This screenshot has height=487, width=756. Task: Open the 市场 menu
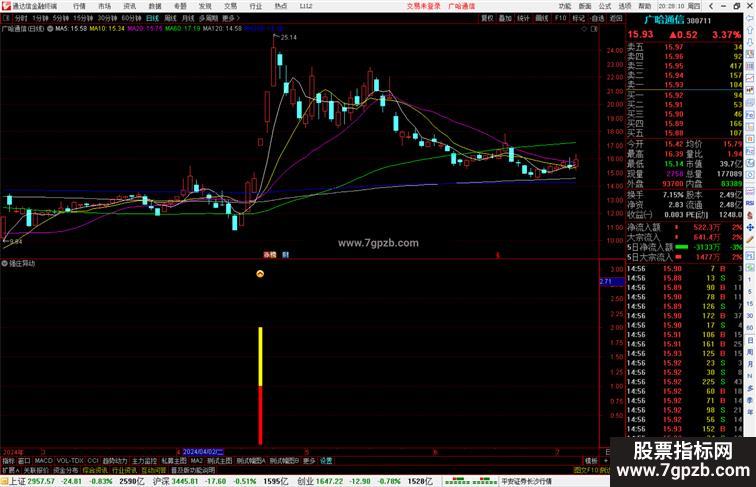pos(104,6)
